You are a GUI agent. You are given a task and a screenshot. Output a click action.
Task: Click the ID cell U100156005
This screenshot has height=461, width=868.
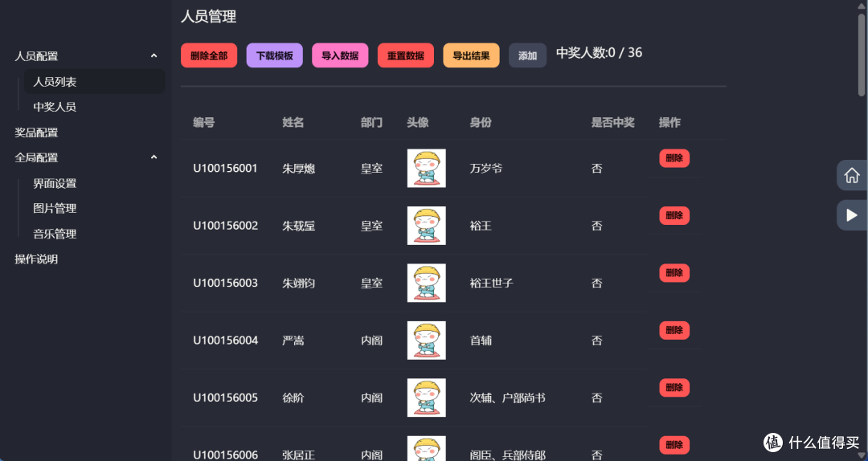click(x=225, y=398)
